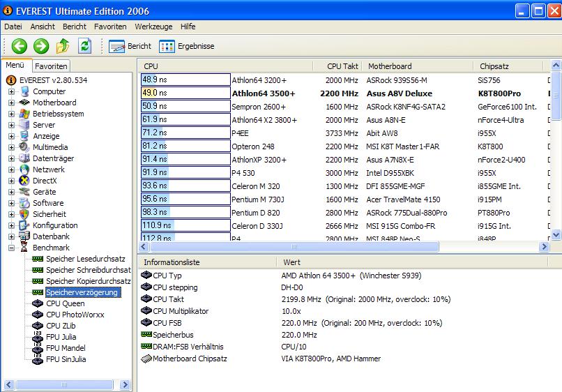Select the DirectX icon
This screenshot has width=562, height=392.
coord(24,181)
